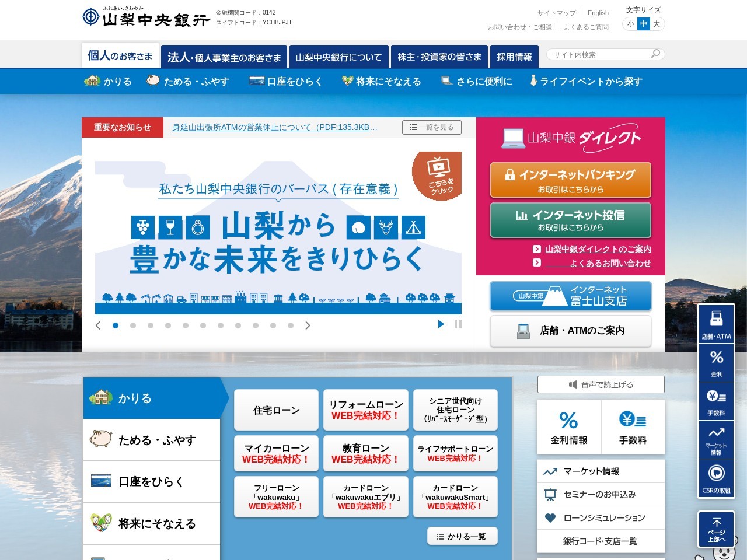Image resolution: width=747 pixels, height=560 pixels.
Task: Select 将来にそなえる in left category list
Action: [152, 524]
